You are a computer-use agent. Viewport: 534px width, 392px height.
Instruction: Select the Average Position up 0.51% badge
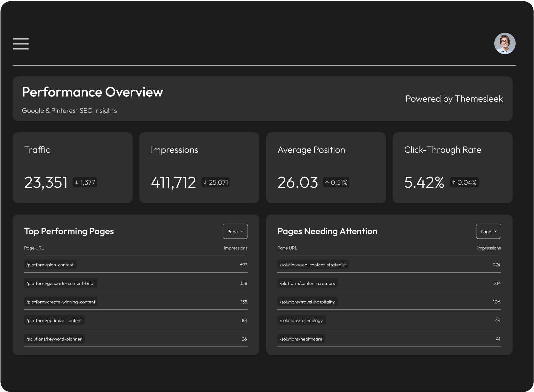(x=336, y=182)
